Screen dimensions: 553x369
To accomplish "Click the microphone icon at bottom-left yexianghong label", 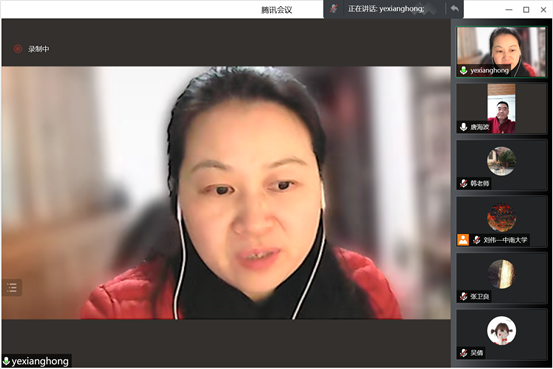I will [x=6, y=361].
